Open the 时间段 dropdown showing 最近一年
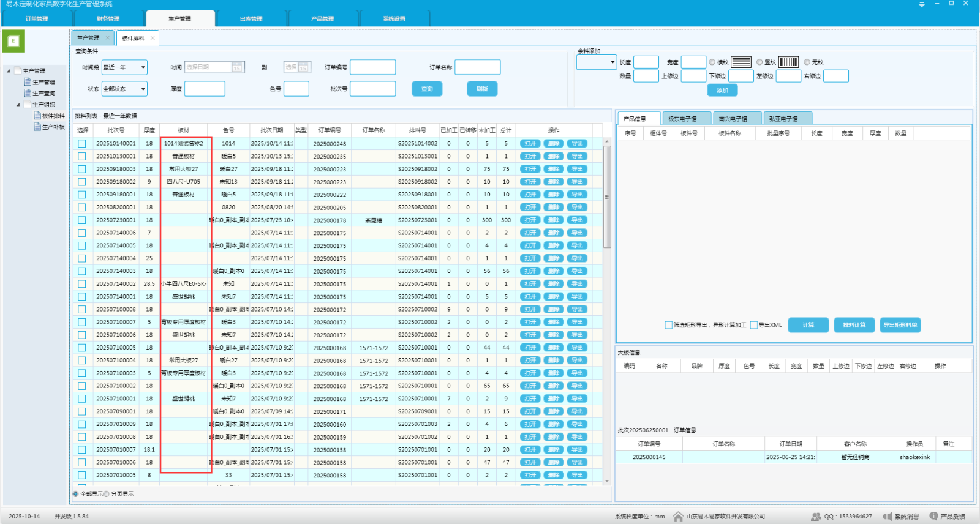This screenshot has width=980, height=524. click(x=124, y=67)
